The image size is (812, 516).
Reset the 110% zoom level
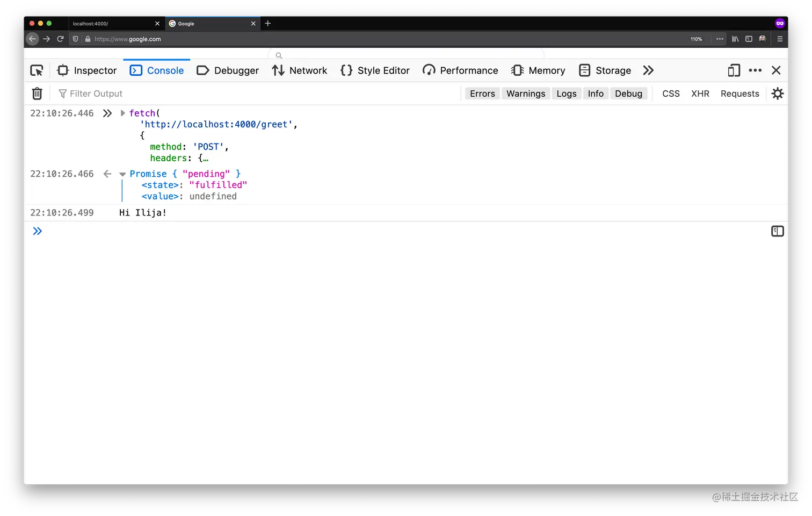pyautogui.click(x=696, y=39)
